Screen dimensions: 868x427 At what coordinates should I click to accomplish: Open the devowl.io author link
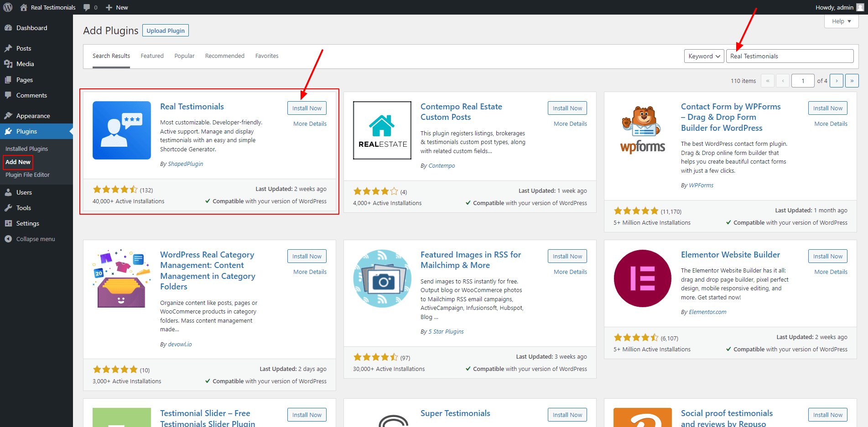pos(180,345)
